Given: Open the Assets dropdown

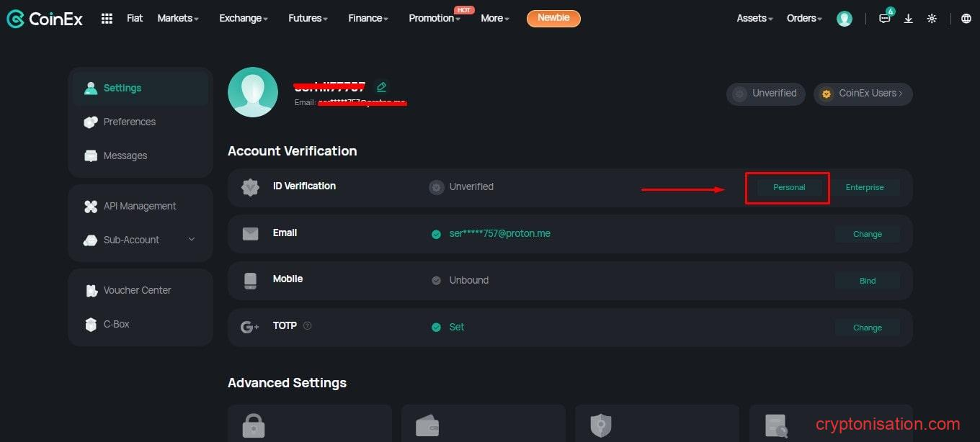Looking at the screenshot, I should [754, 19].
